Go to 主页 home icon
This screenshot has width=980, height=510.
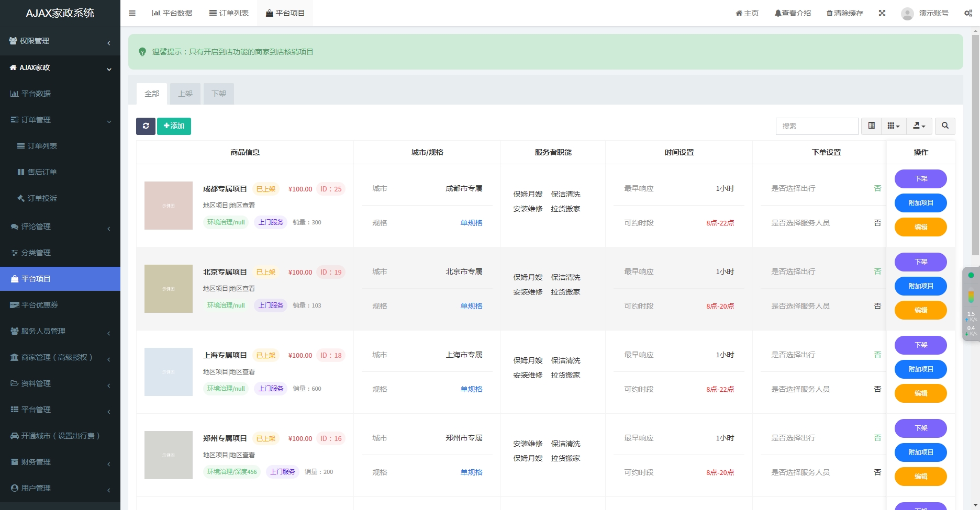coord(747,13)
